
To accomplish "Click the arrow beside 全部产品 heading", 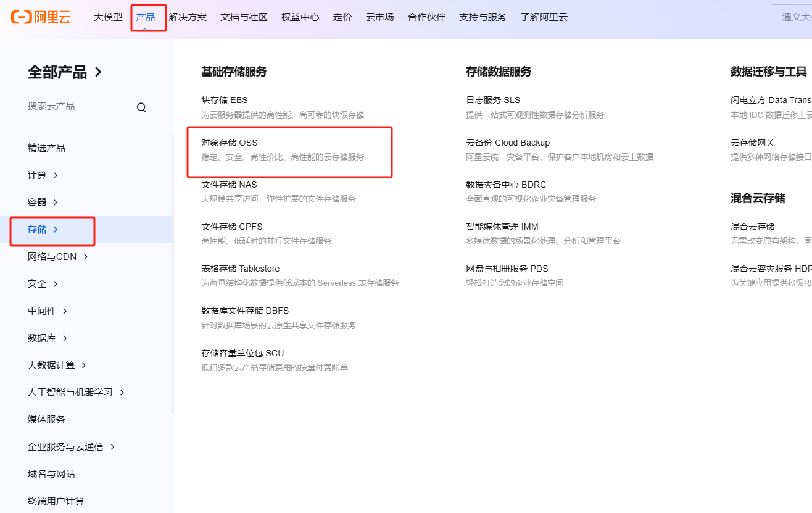I will point(99,72).
